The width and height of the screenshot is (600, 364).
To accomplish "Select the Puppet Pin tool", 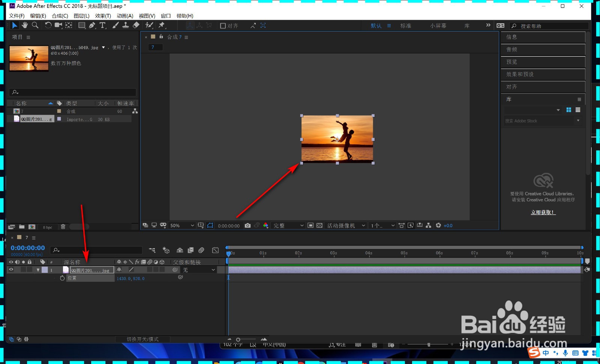I will (162, 25).
